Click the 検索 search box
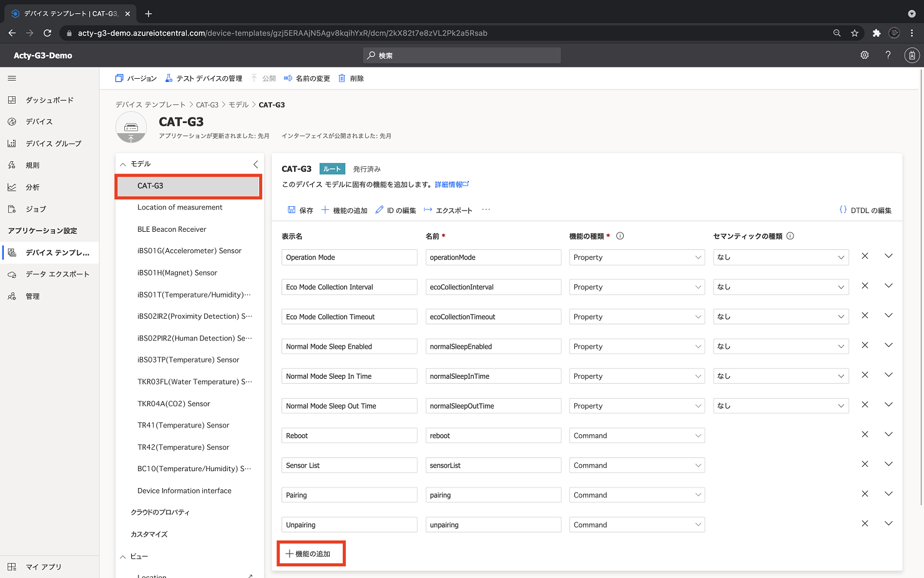The width and height of the screenshot is (924, 578). tap(462, 56)
